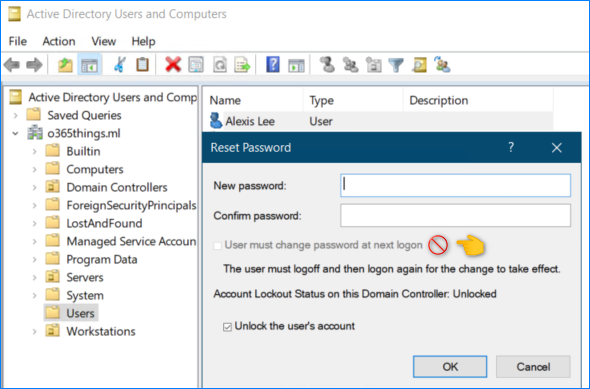The image size is (590, 389).
Task: Click Cancel in Reset Password dialog
Action: coord(533,366)
